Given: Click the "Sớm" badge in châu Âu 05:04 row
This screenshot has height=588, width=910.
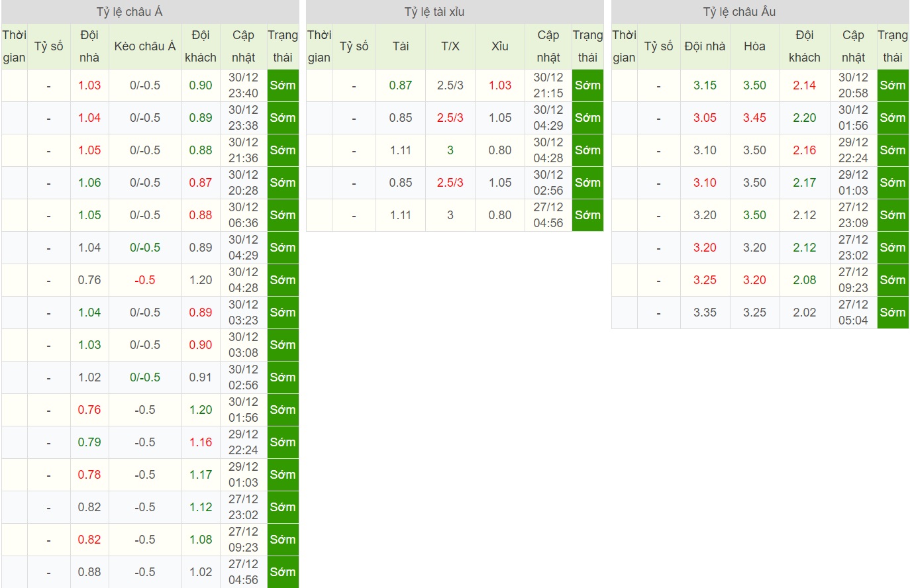Looking at the screenshot, I should point(893,313).
